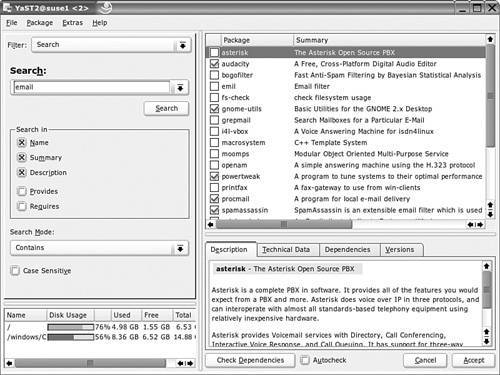Click the root partition 76% usage bar
500x375 pixels.
(70, 327)
